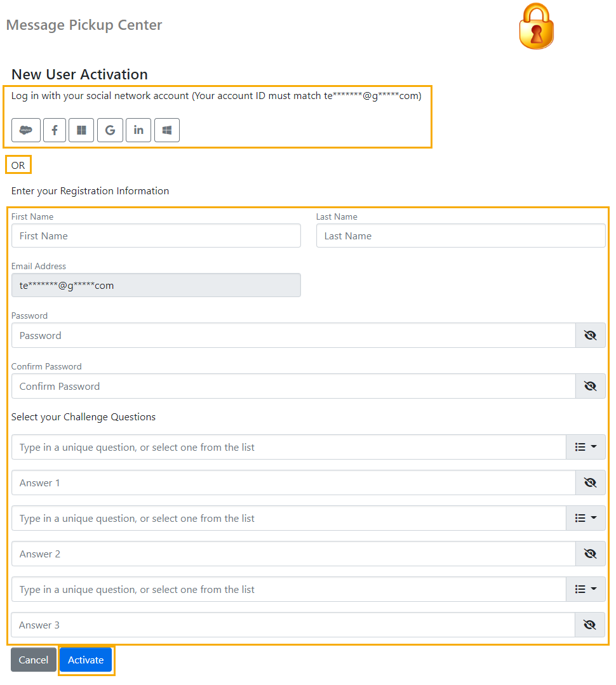Expand the second challenge question dropdown

(x=586, y=518)
